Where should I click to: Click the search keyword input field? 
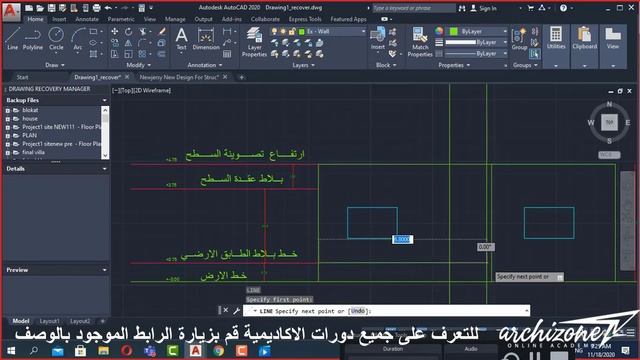point(413,8)
